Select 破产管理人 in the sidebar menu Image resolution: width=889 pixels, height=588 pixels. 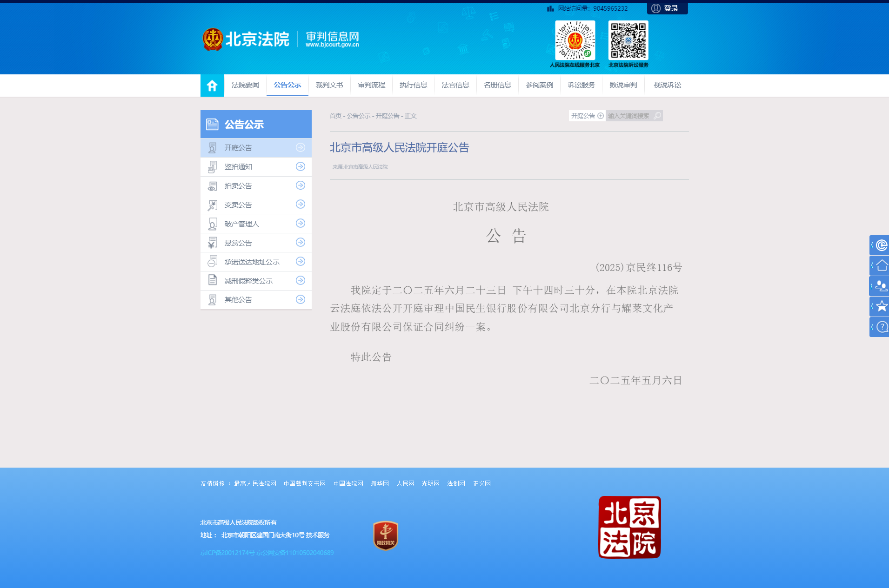coord(242,224)
